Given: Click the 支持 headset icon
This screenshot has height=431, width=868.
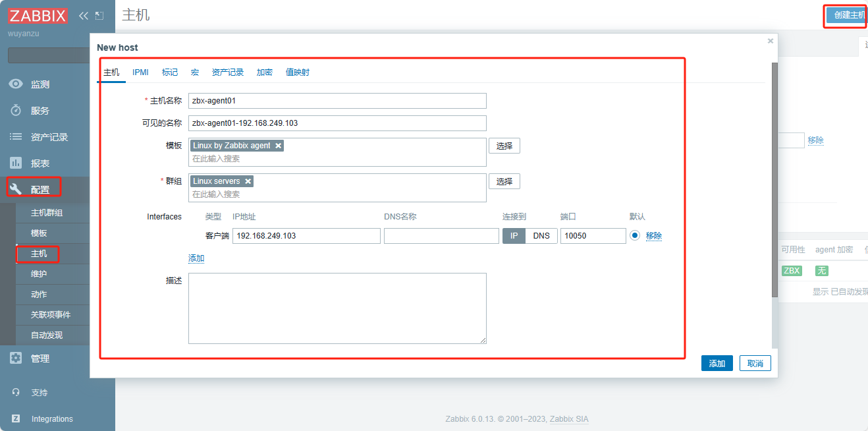Looking at the screenshot, I should (x=16, y=392).
